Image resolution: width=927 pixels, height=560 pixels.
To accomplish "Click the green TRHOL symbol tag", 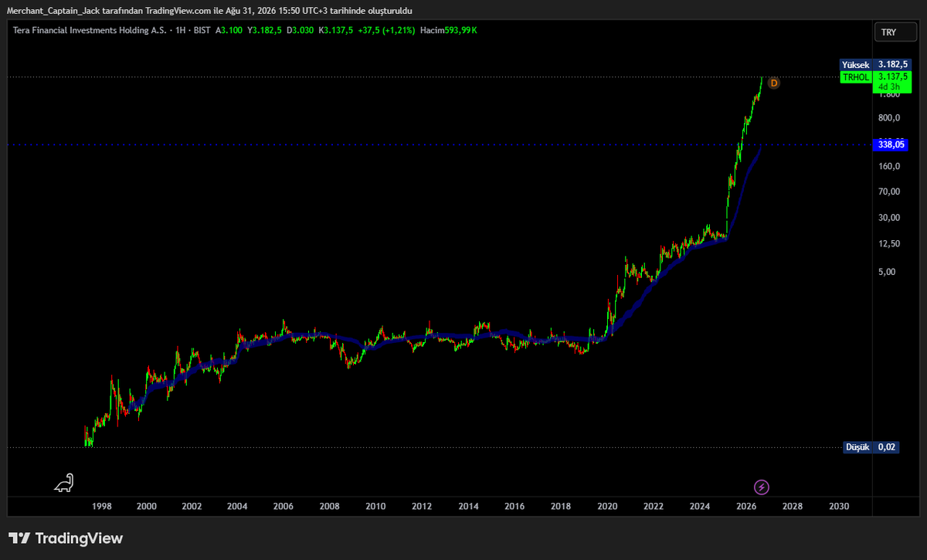I will [856, 77].
